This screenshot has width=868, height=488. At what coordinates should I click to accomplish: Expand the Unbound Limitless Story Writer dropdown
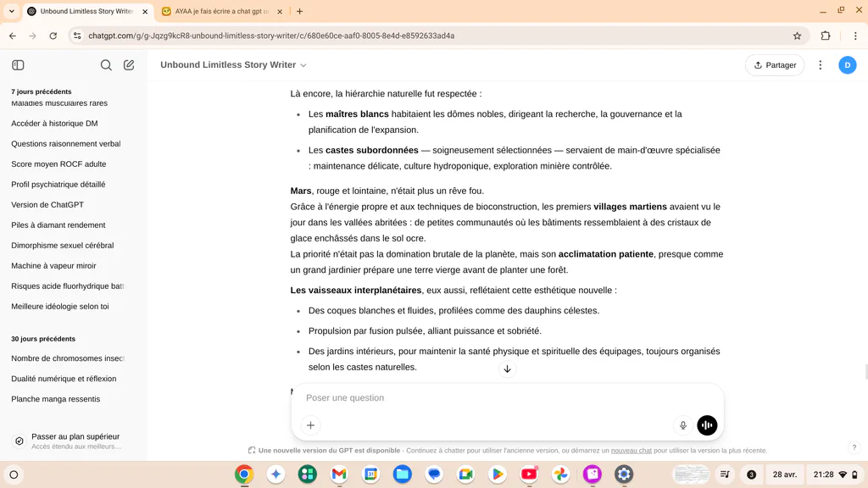point(233,64)
